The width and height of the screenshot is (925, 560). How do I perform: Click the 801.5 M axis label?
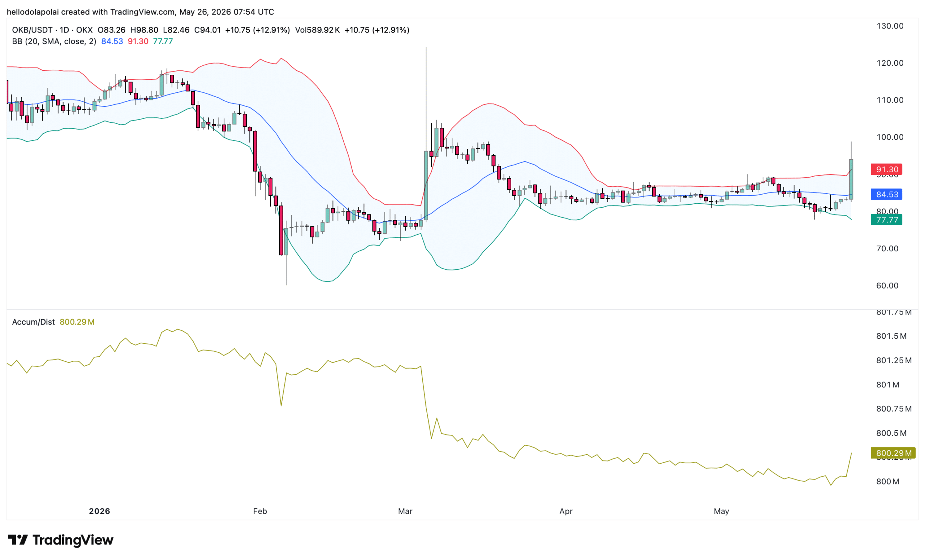891,336
